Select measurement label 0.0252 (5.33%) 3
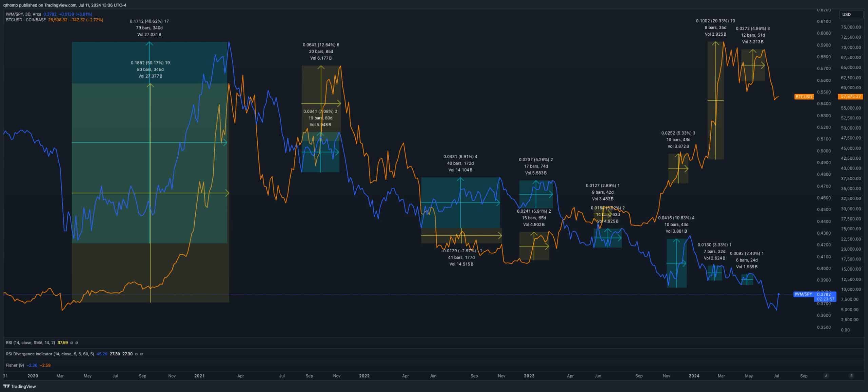The image size is (868, 392). [678, 133]
